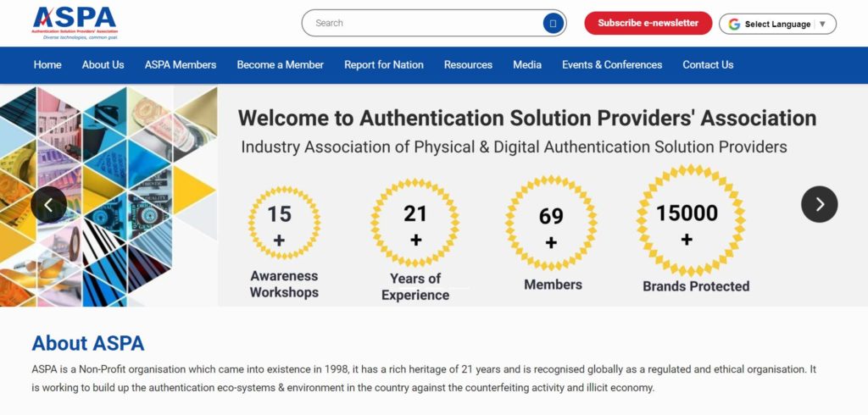
Task: Open the Home menu item
Action: pyautogui.click(x=47, y=64)
